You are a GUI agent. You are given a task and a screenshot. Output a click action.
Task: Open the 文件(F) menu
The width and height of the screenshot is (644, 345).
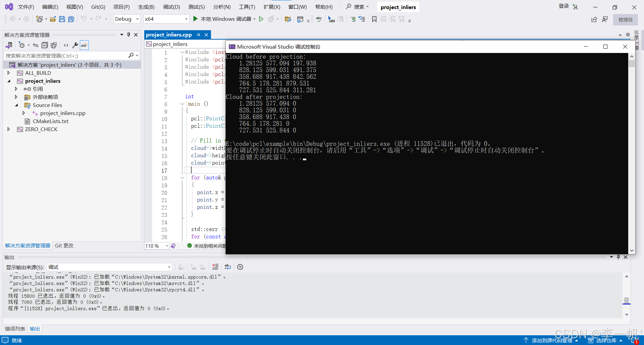[x=26, y=7]
